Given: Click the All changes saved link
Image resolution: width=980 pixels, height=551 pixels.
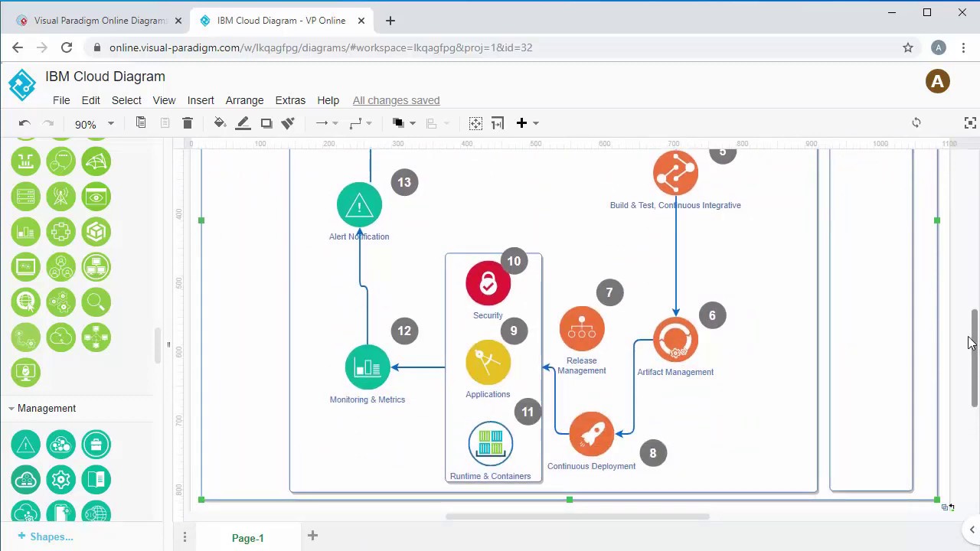Looking at the screenshot, I should (x=396, y=100).
